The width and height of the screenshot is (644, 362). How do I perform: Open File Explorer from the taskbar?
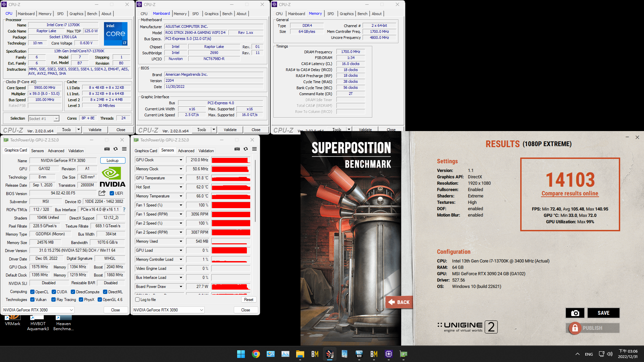(x=300, y=354)
